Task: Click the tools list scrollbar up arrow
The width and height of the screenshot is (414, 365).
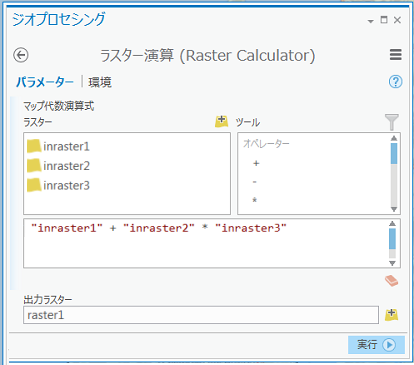Action: tap(394, 138)
